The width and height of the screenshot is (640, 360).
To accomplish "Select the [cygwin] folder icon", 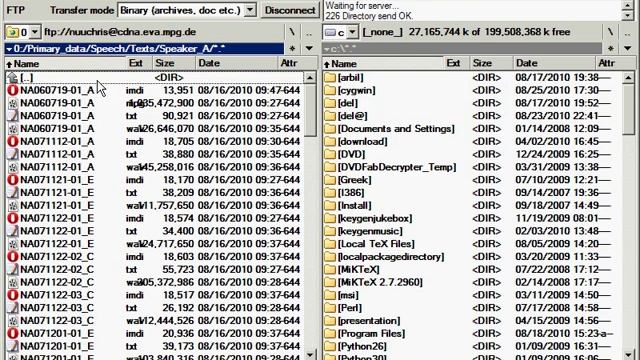I will [330, 90].
